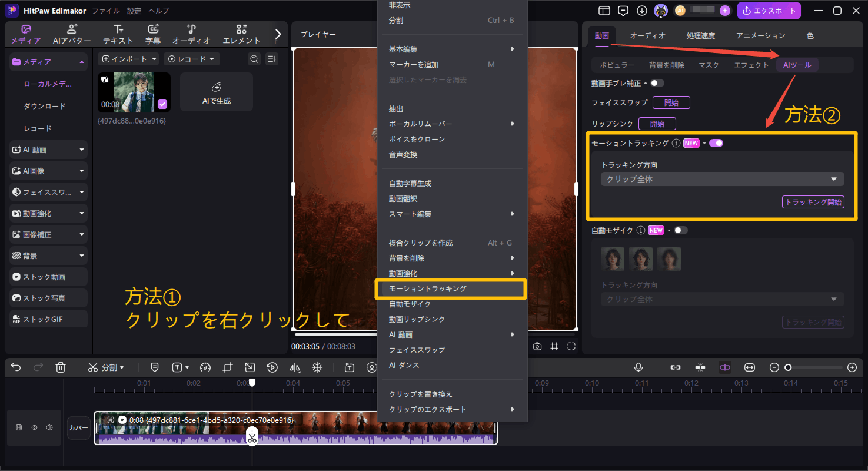Turn on the 自動モザイク toggle
Screen dimensions: 868x471
681,230
